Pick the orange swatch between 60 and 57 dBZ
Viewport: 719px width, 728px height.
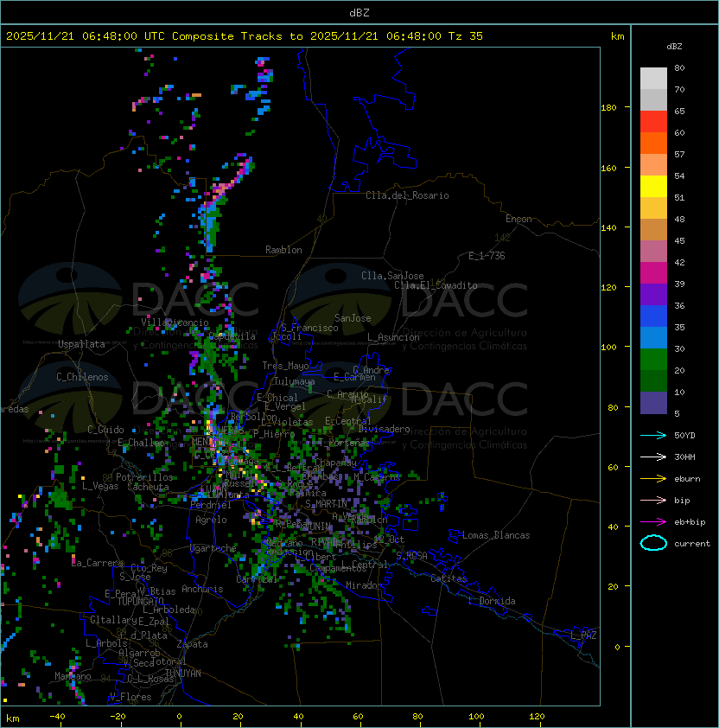tap(653, 143)
